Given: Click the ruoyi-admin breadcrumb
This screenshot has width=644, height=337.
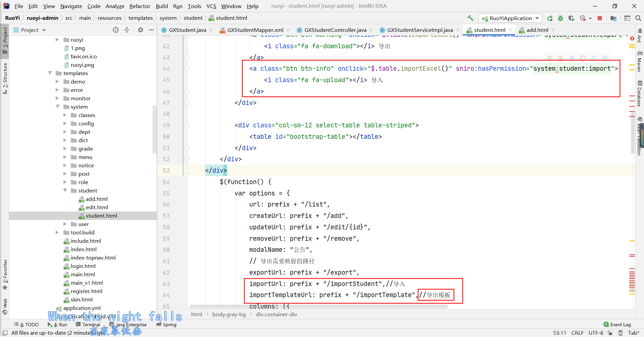Looking at the screenshot, I should click(43, 18).
